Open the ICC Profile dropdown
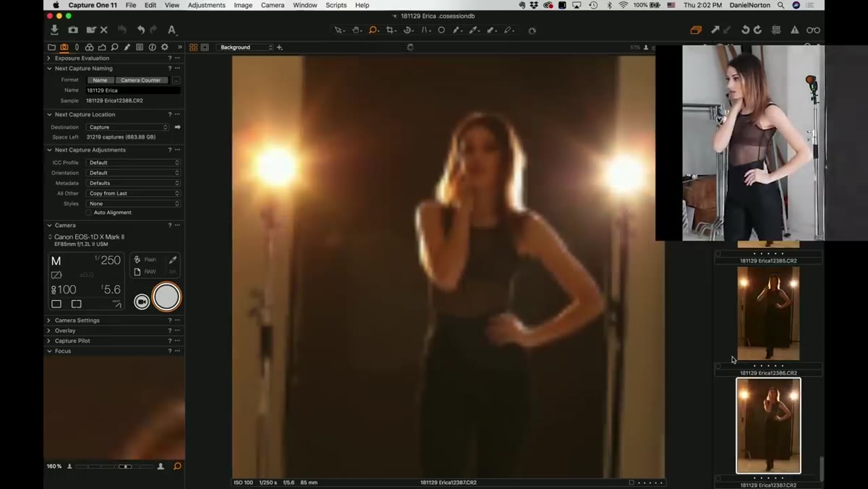Screen dimensions: 868x489 click(133, 163)
